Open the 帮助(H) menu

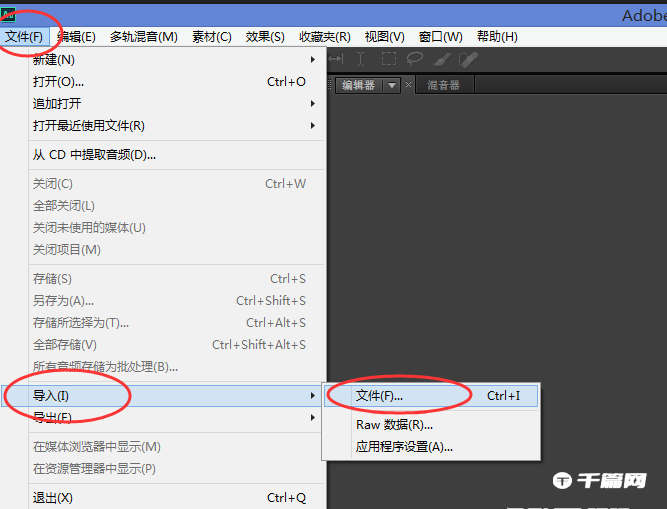point(497,37)
